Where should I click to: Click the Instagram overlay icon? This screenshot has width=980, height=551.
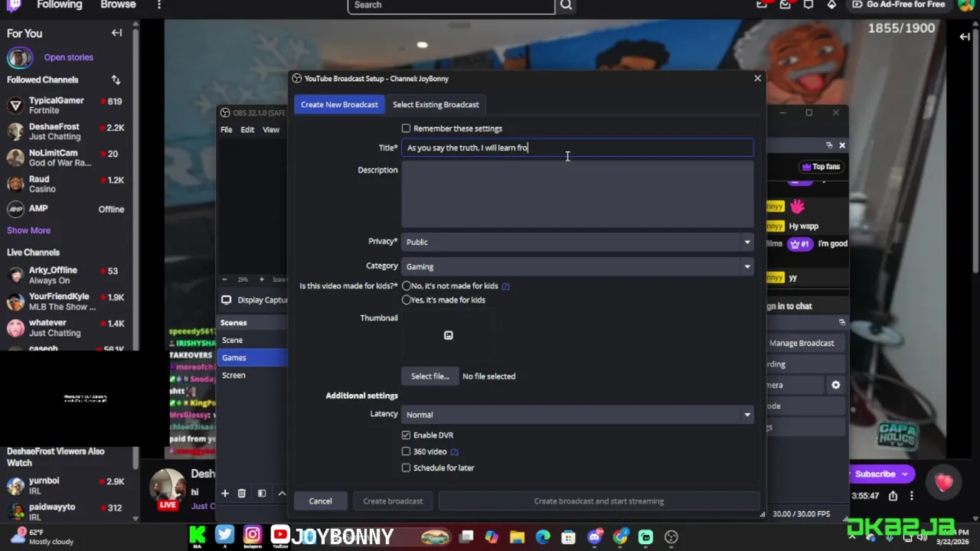tap(252, 536)
